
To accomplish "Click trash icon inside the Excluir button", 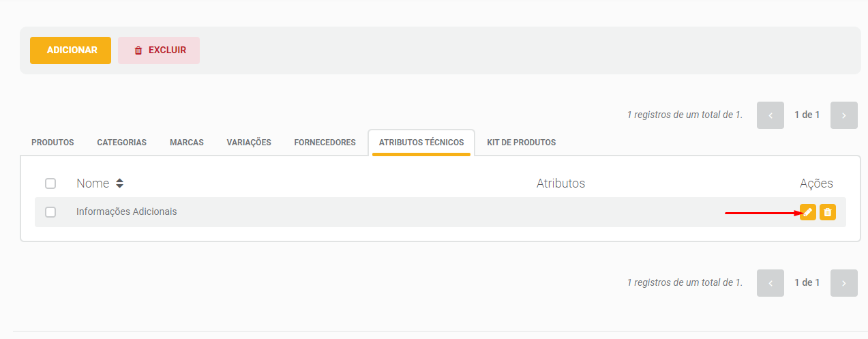I will tap(138, 50).
